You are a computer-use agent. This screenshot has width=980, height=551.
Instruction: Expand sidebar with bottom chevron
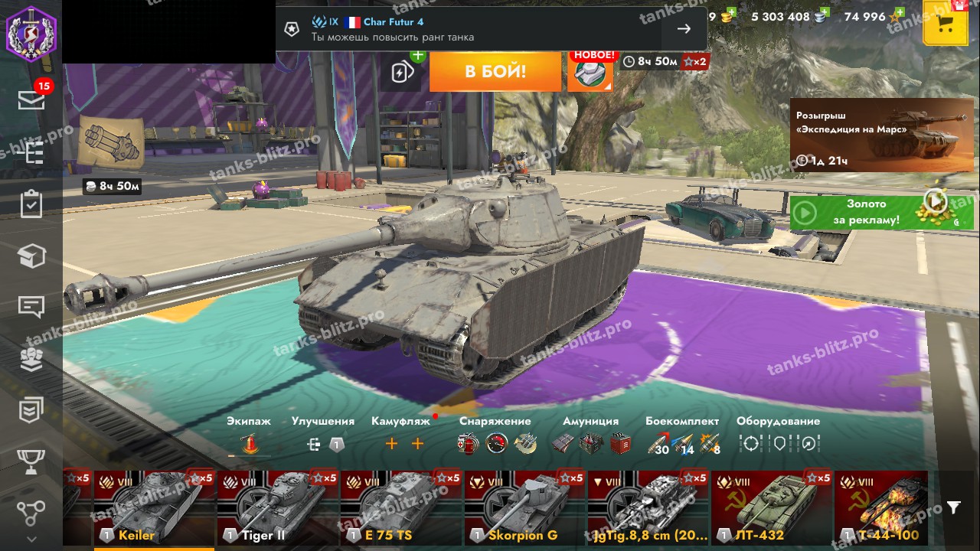coord(31,540)
